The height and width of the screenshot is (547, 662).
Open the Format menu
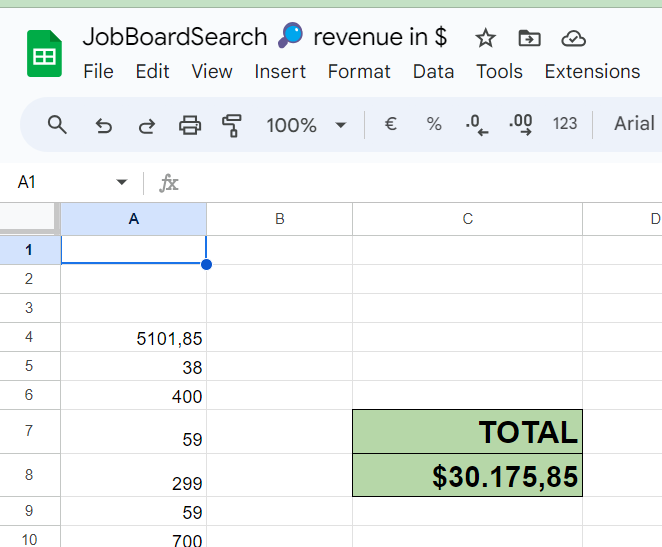(x=359, y=71)
